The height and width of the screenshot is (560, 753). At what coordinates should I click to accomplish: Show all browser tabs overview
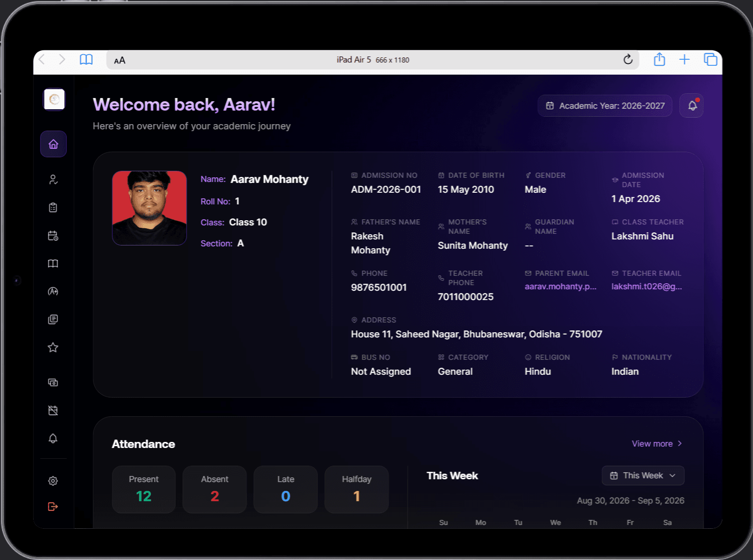coord(711,60)
